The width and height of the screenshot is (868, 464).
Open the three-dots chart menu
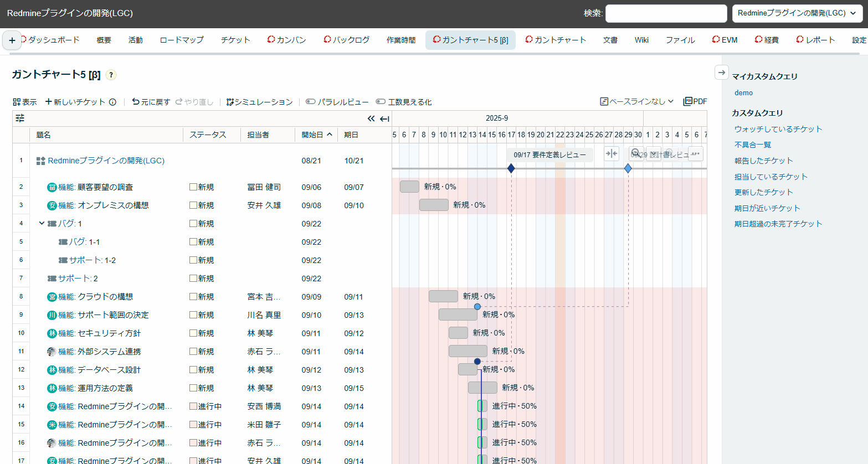[696, 154]
